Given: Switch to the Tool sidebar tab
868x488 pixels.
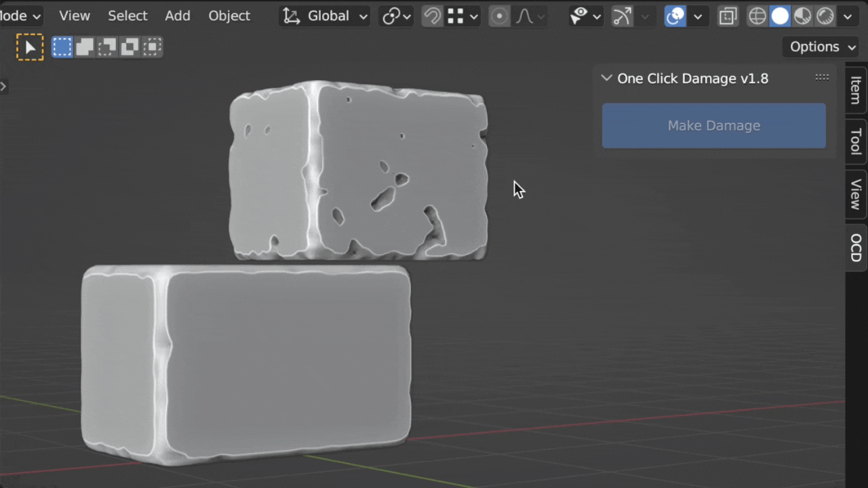Looking at the screenshot, I should (856, 142).
